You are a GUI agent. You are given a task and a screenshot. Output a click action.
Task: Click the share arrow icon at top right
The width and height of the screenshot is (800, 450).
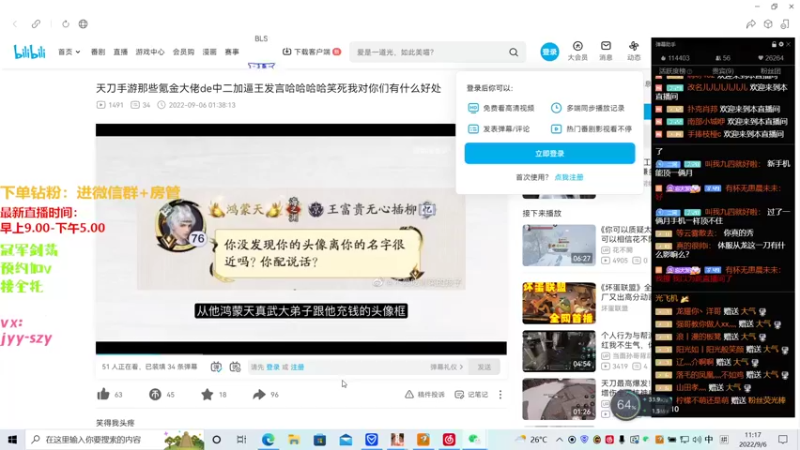click(751, 24)
